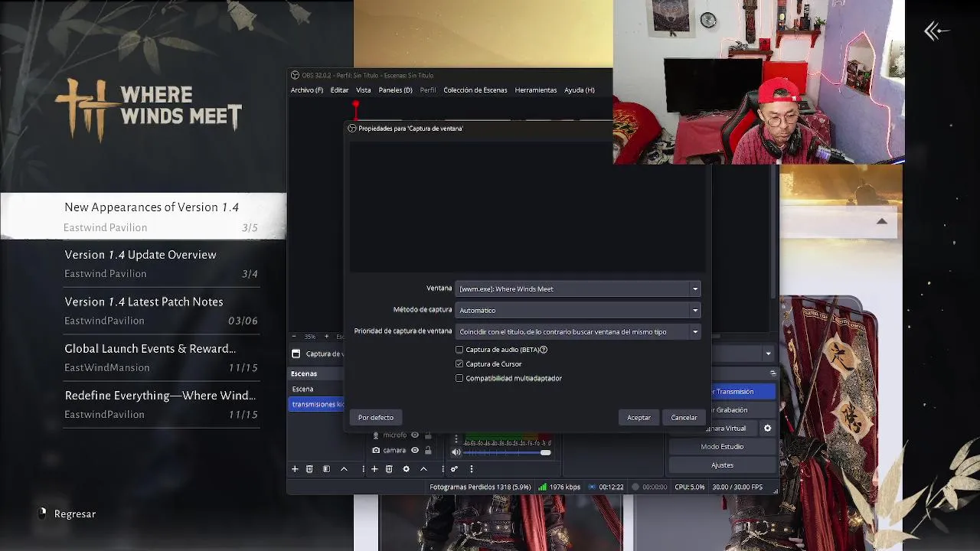Open Colección de Escenas menu

pyautogui.click(x=475, y=90)
